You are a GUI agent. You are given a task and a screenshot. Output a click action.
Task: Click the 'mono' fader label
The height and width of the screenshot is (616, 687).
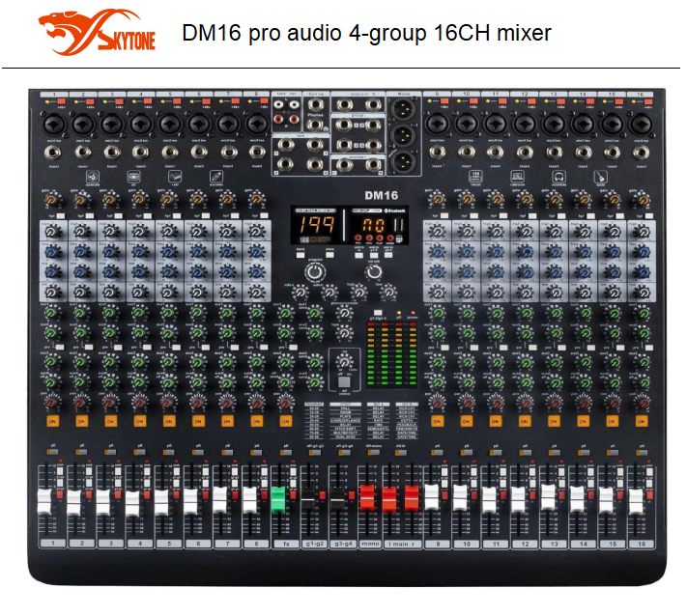pyautogui.click(x=370, y=544)
